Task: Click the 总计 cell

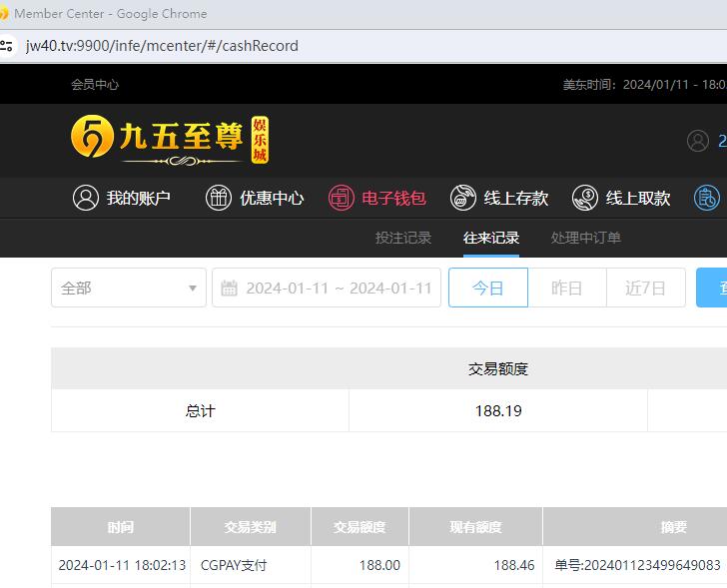Action: pyautogui.click(x=200, y=411)
